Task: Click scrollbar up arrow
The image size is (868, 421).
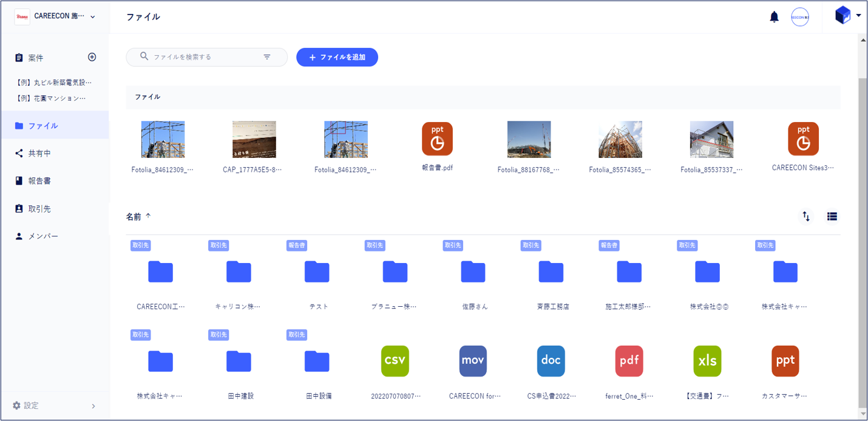Action: point(863,40)
